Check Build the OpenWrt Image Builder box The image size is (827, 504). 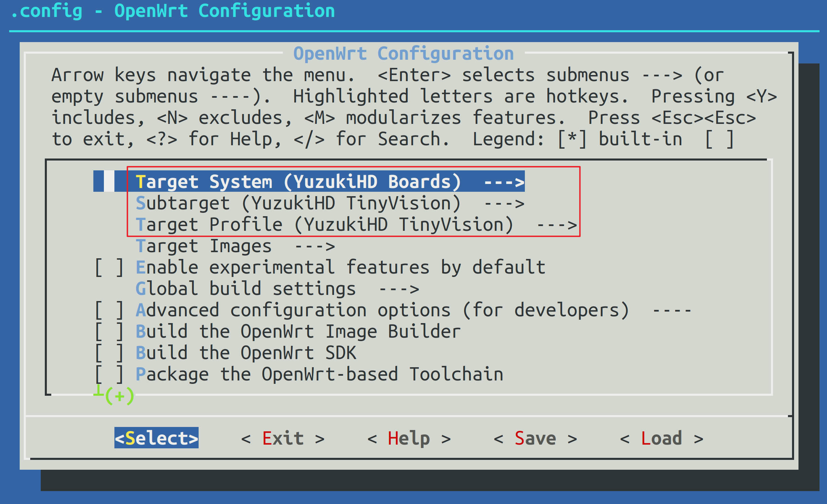109,332
